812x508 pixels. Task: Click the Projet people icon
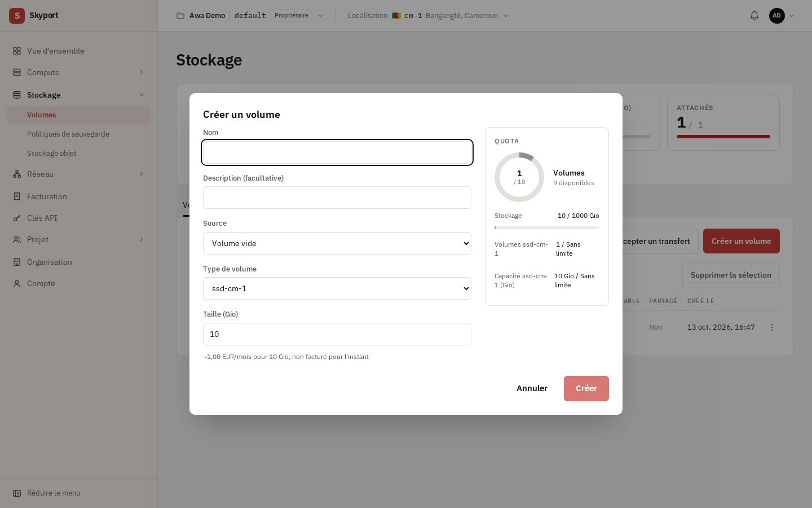pos(17,239)
